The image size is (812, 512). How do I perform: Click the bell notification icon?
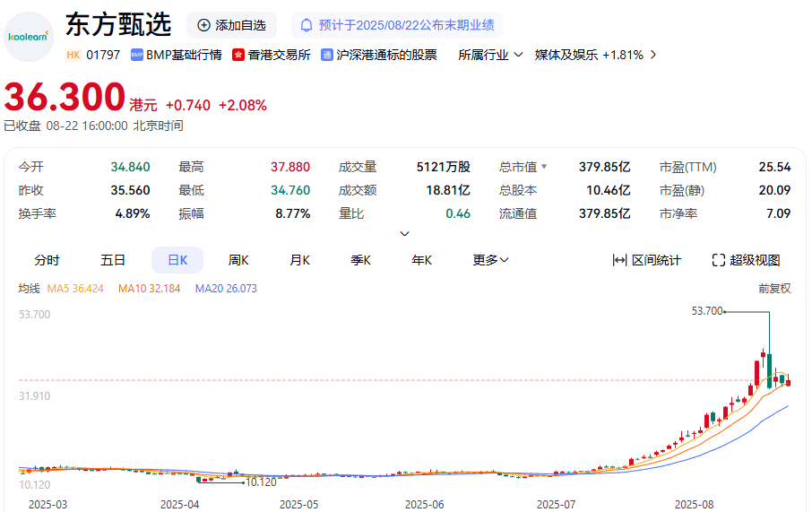click(x=307, y=25)
